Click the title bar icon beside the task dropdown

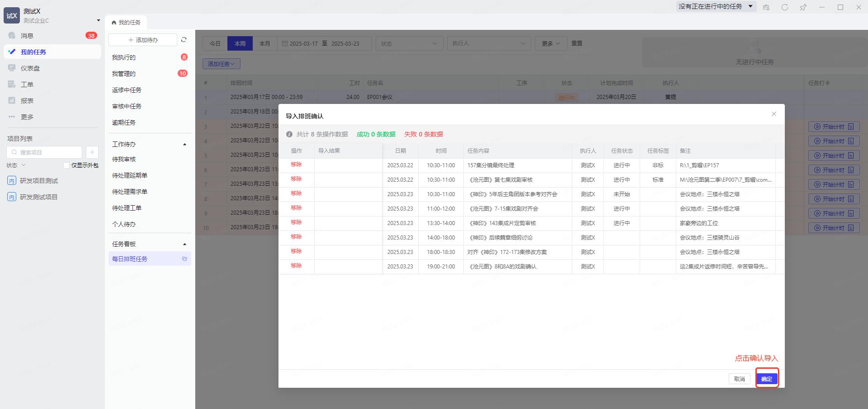coord(766,7)
